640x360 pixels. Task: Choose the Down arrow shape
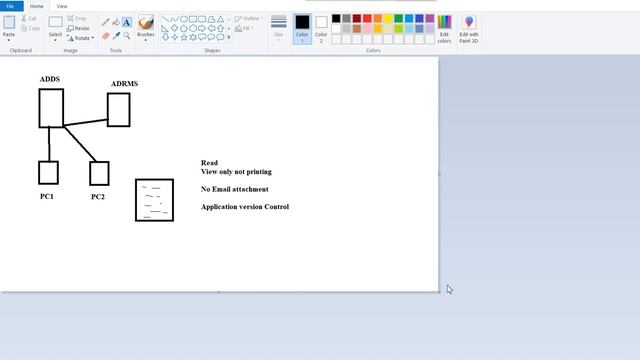(165, 37)
